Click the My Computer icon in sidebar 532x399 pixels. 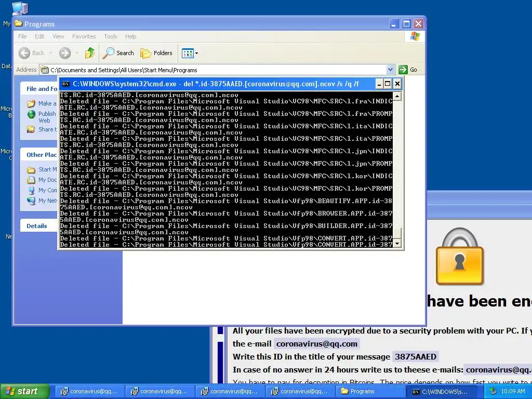point(31,190)
